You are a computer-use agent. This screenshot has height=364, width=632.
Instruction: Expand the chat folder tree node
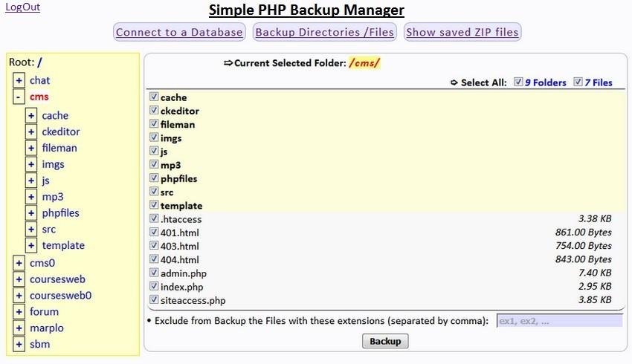19,80
